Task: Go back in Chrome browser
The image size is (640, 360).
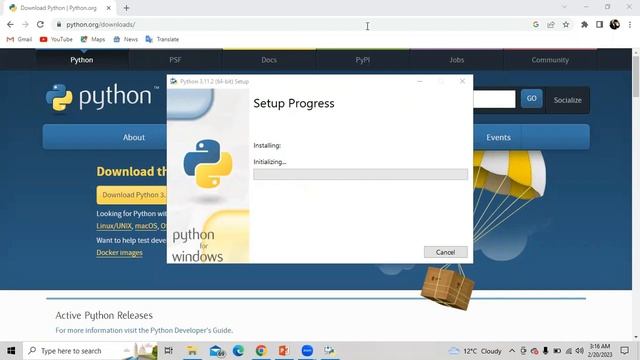Action: [x=10, y=24]
